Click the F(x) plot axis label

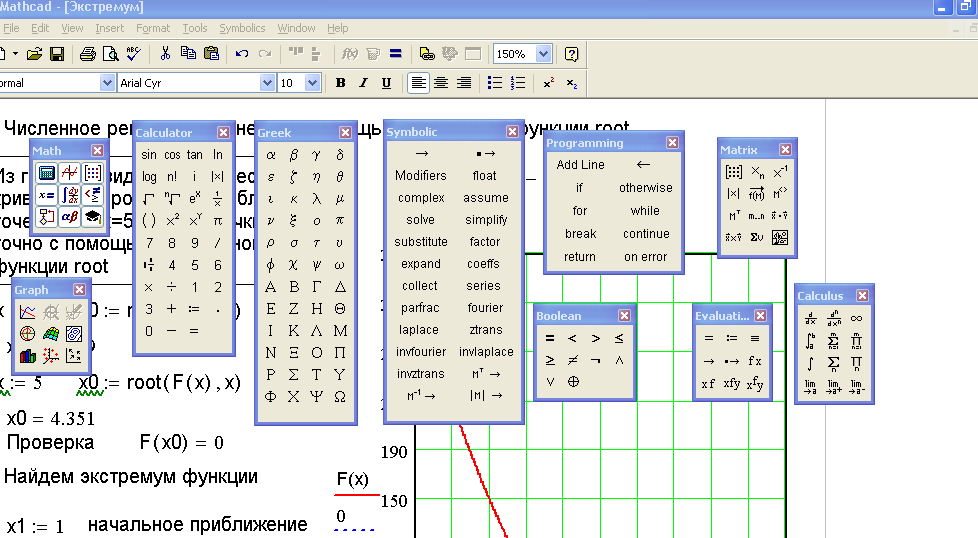point(353,479)
